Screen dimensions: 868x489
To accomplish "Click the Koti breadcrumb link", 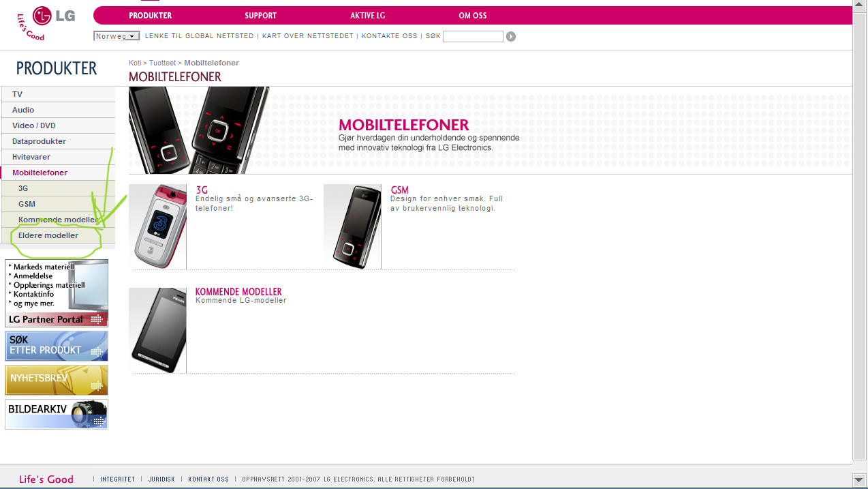I will pyautogui.click(x=135, y=63).
